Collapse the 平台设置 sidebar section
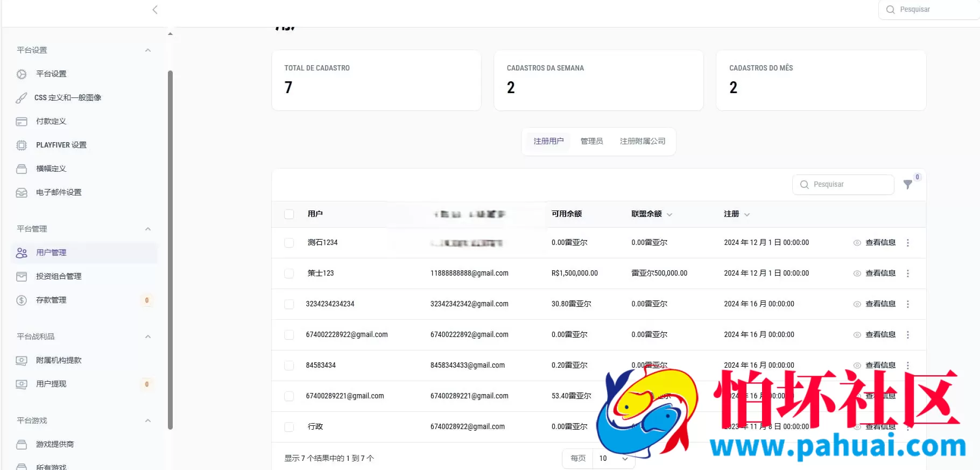 [x=148, y=50]
